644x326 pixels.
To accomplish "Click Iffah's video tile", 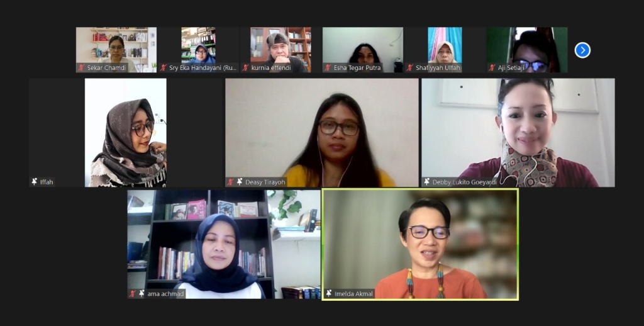I will point(126,133).
